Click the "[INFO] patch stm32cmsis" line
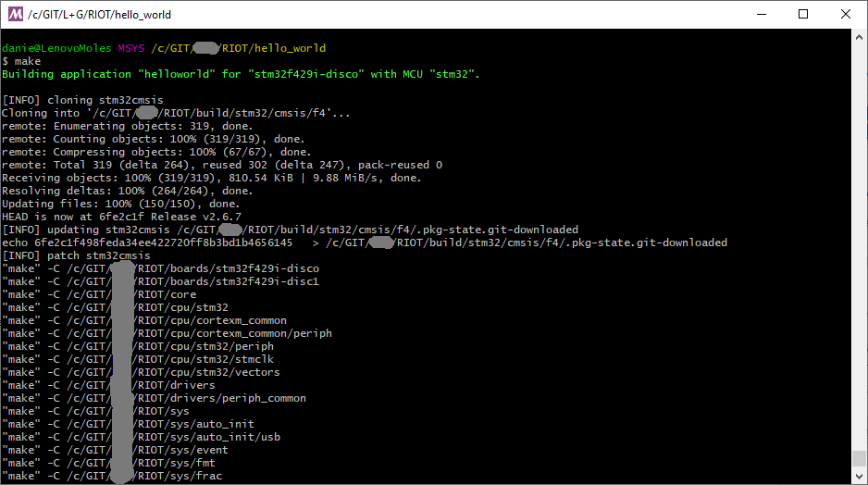The width and height of the screenshot is (868, 485). click(x=76, y=255)
